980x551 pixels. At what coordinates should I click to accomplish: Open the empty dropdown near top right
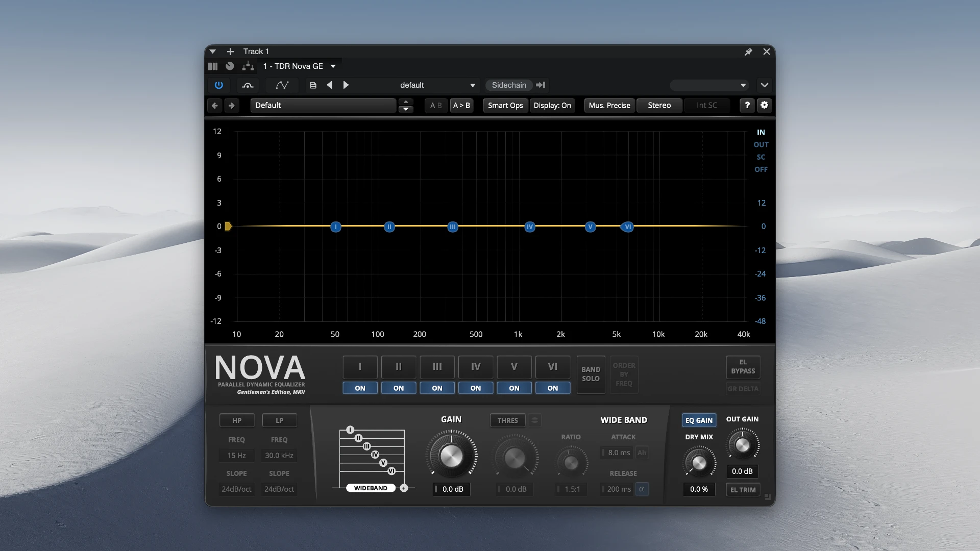pos(709,85)
